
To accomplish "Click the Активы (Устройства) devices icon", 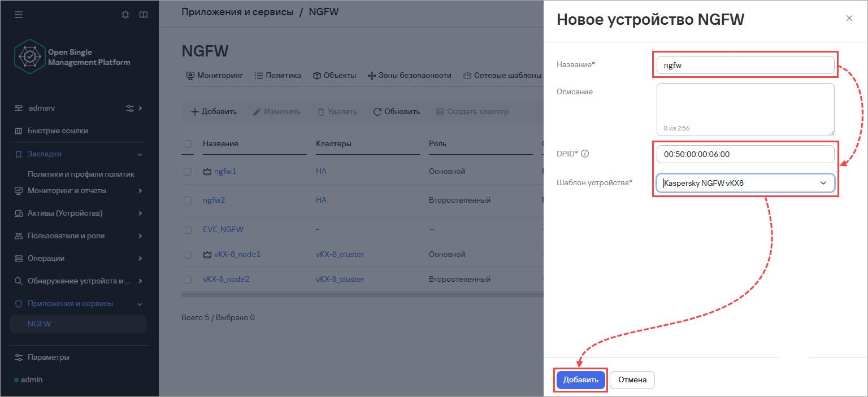I will tap(19, 213).
